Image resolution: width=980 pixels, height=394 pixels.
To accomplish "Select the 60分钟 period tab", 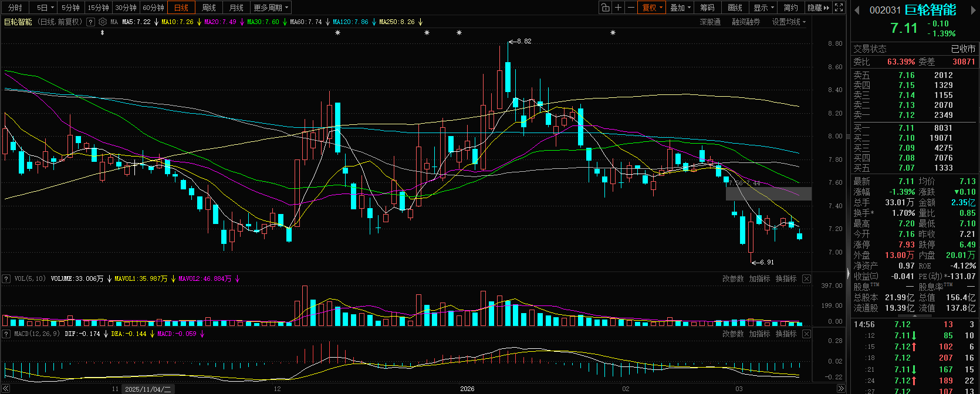I will tap(153, 8).
